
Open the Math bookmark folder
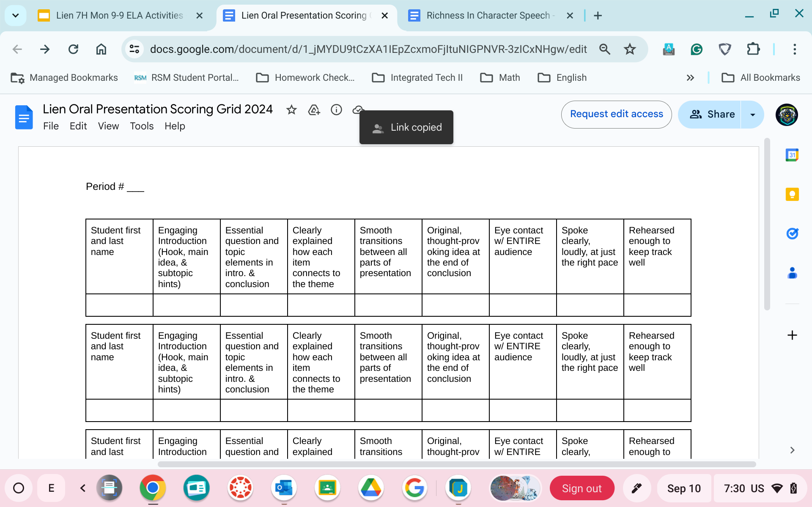pos(500,78)
